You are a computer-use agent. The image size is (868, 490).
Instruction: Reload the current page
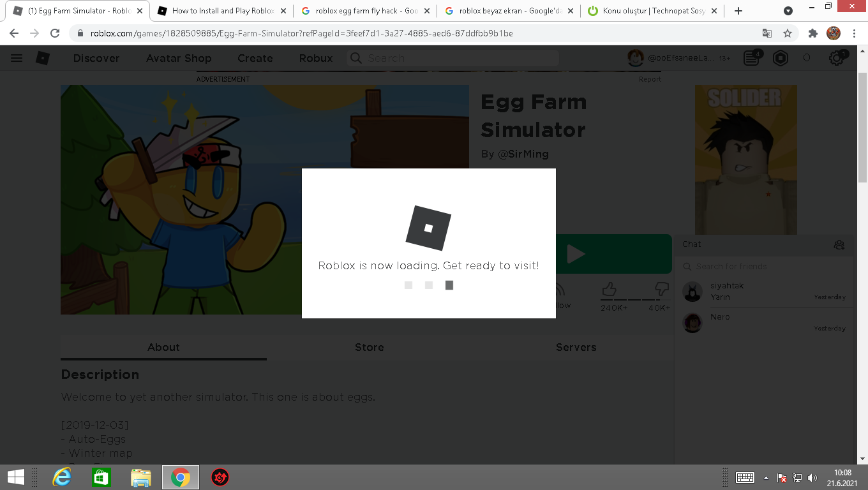pos(55,33)
